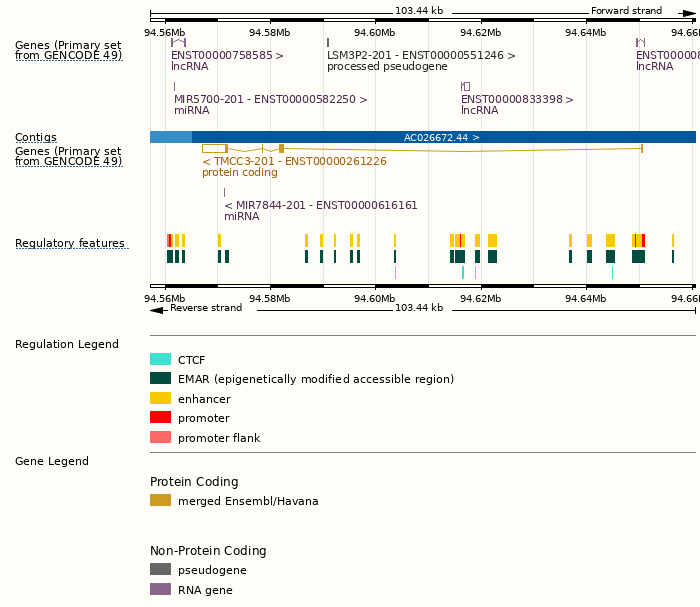The width and height of the screenshot is (700, 607).
Task: Click the 94.60Mb top ruler marker
Action: point(375,32)
